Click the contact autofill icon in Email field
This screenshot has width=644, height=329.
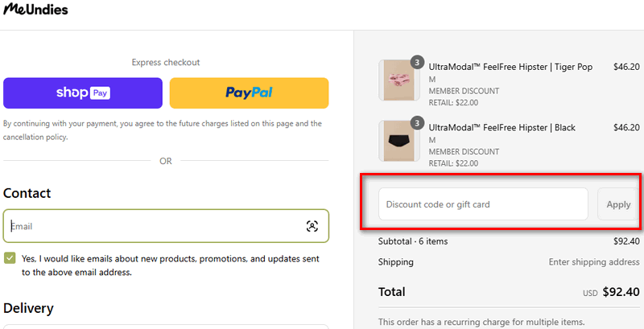312,226
